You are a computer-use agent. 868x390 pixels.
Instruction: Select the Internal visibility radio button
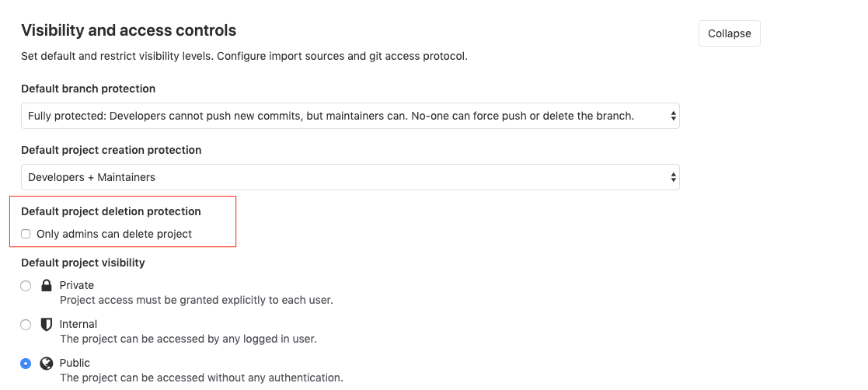26,325
